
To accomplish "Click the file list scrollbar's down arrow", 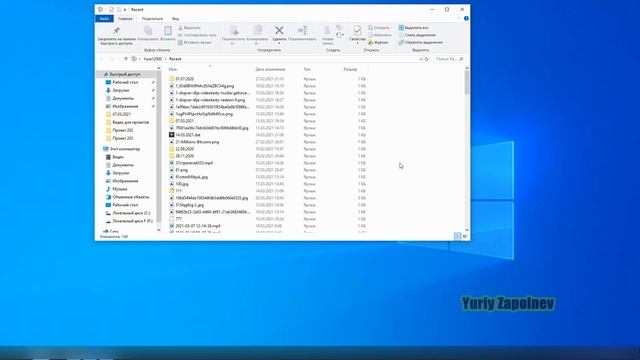I will pos(467,230).
